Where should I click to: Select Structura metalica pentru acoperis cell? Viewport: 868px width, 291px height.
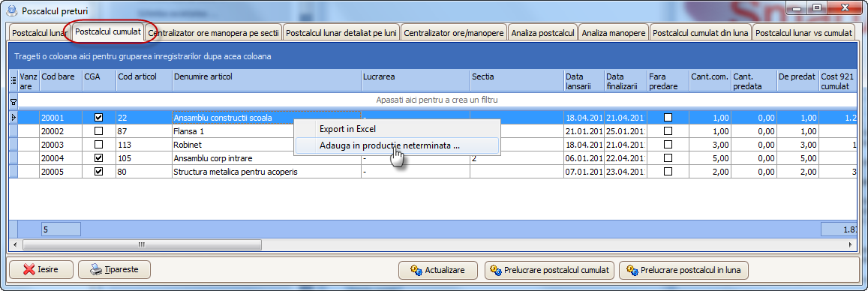pos(266,172)
